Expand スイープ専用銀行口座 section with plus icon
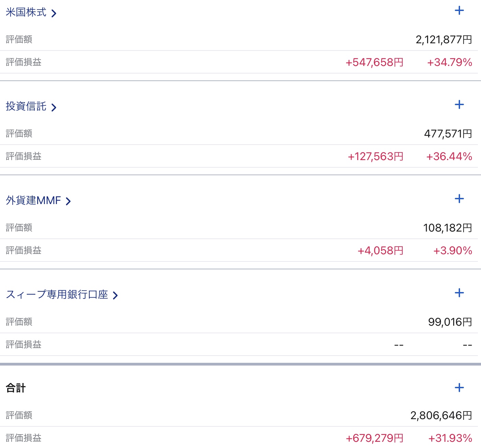 [x=459, y=293]
